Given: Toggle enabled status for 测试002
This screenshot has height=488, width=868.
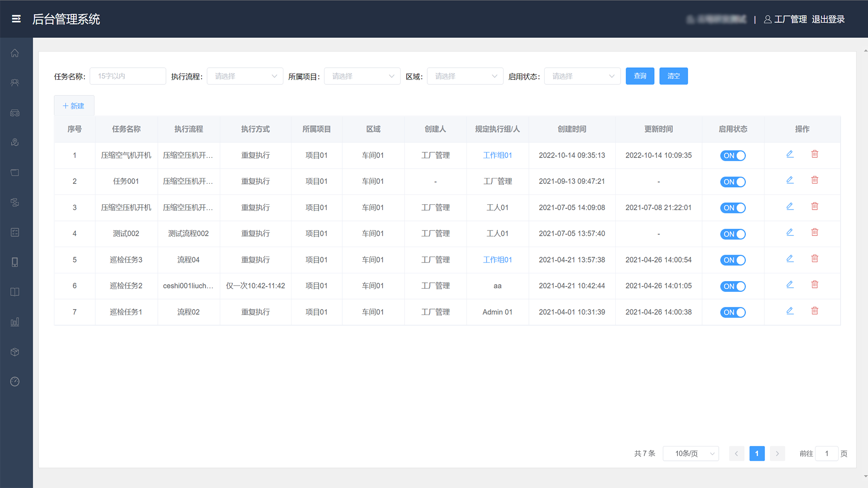Looking at the screenshot, I should (733, 234).
